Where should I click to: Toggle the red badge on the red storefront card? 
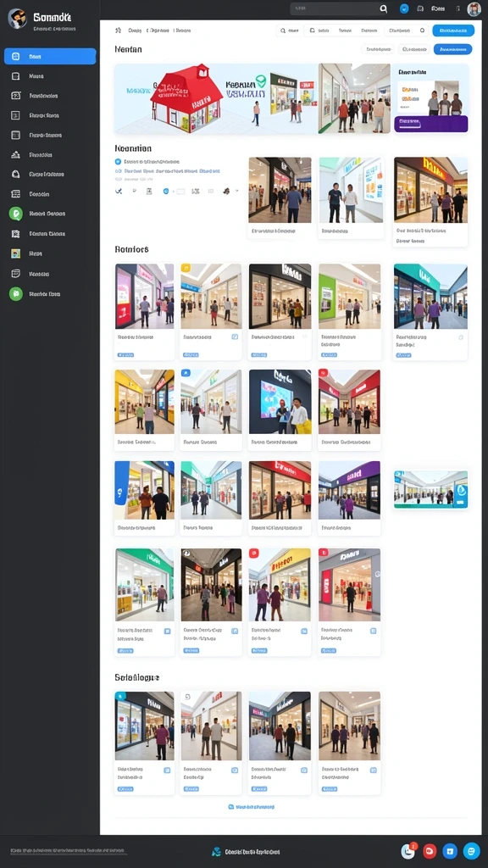[323, 374]
